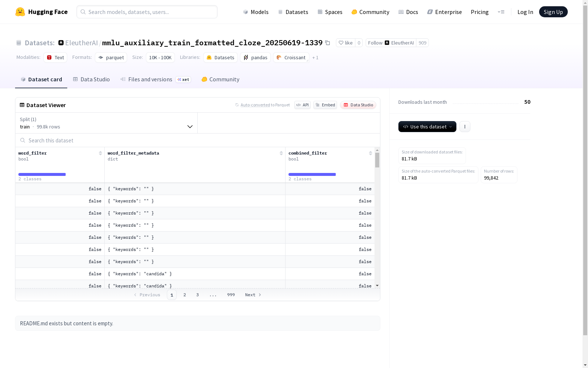Image resolution: width=588 pixels, height=368 pixels.
Task: Click the Croissant library tag
Action: (291, 57)
